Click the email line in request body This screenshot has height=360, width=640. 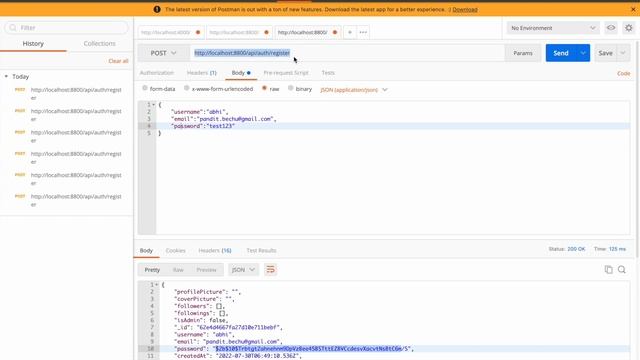click(x=223, y=119)
